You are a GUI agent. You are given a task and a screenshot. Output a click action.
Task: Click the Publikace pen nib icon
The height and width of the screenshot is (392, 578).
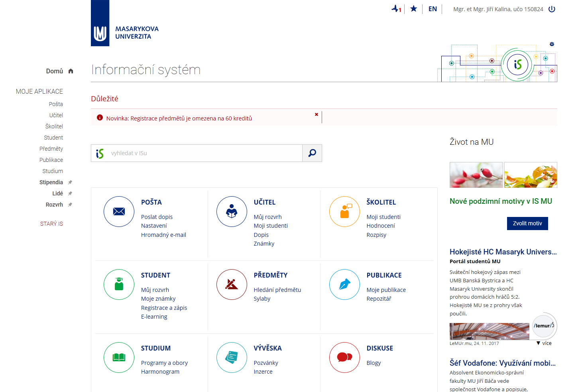344,284
